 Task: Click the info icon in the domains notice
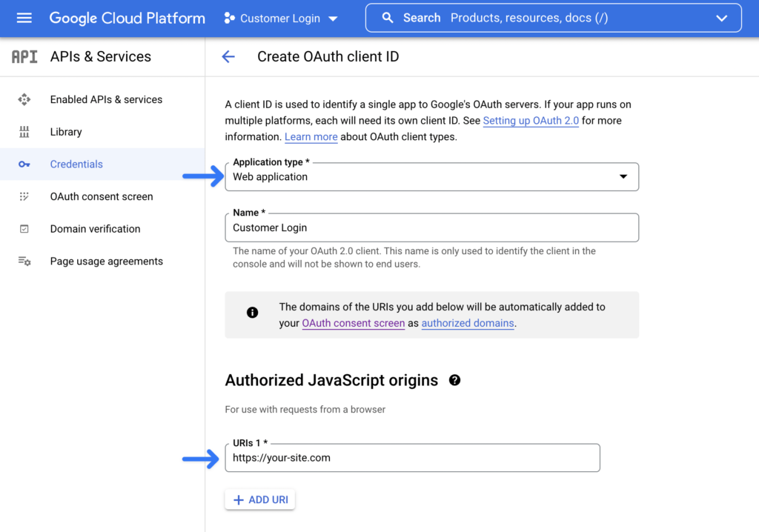tap(252, 312)
